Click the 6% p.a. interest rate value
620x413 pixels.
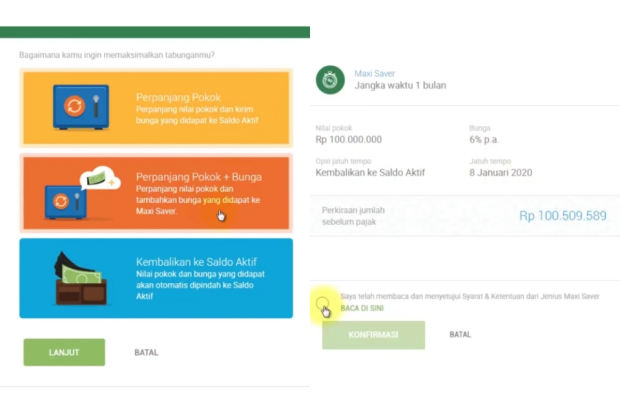coord(489,140)
